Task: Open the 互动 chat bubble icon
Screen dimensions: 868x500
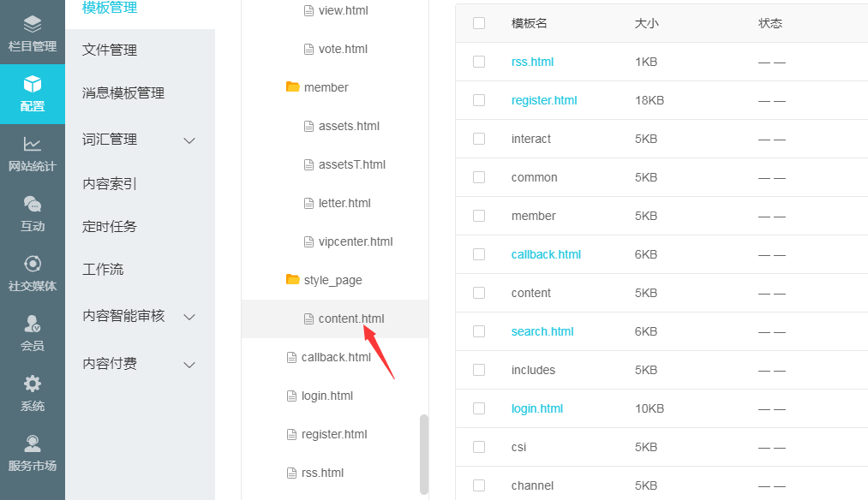Action: pos(33,204)
